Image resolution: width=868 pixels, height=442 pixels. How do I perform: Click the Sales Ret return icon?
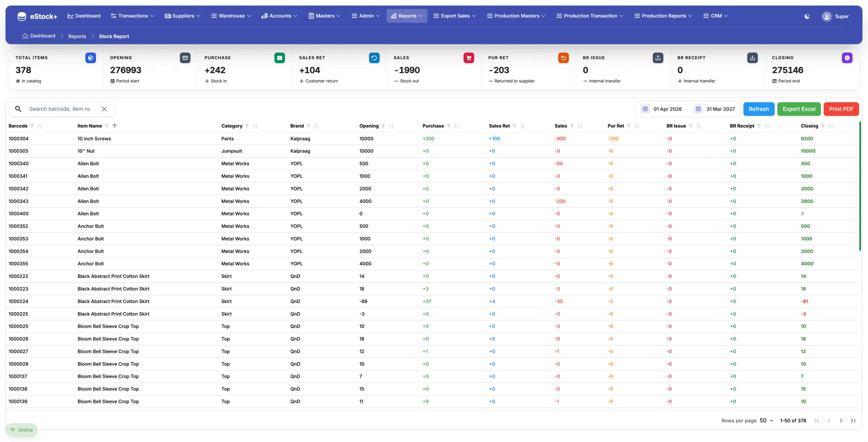point(374,58)
